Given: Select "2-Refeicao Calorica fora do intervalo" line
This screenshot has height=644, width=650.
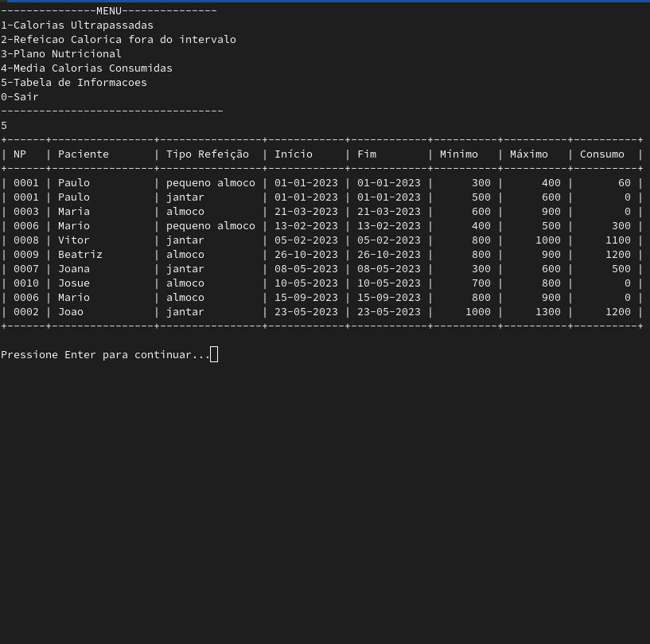Looking at the screenshot, I should point(119,40).
